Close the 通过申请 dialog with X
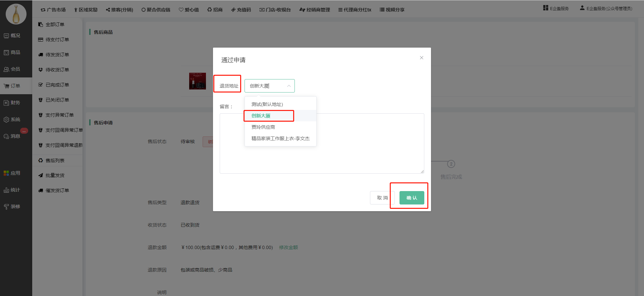644x296 pixels. (422, 58)
